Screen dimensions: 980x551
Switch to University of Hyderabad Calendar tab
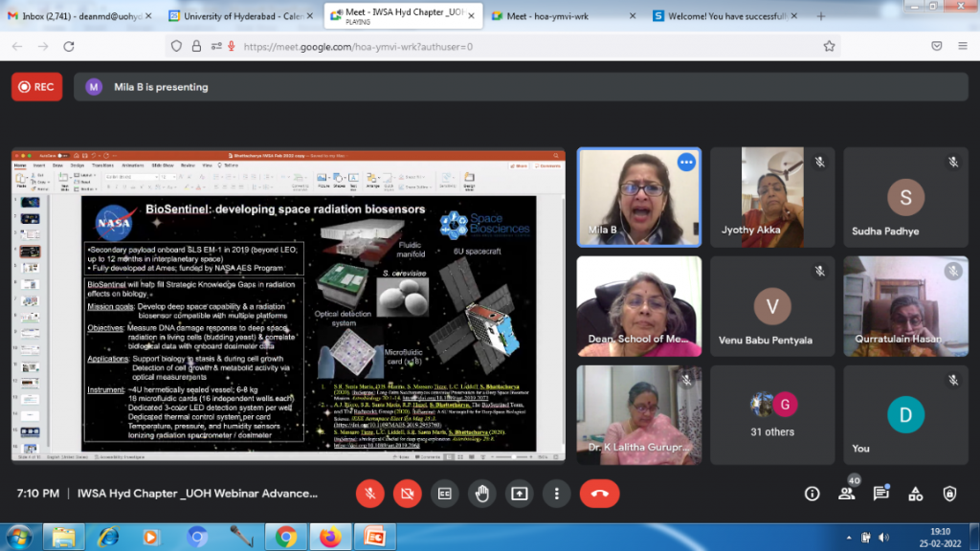pos(239,15)
